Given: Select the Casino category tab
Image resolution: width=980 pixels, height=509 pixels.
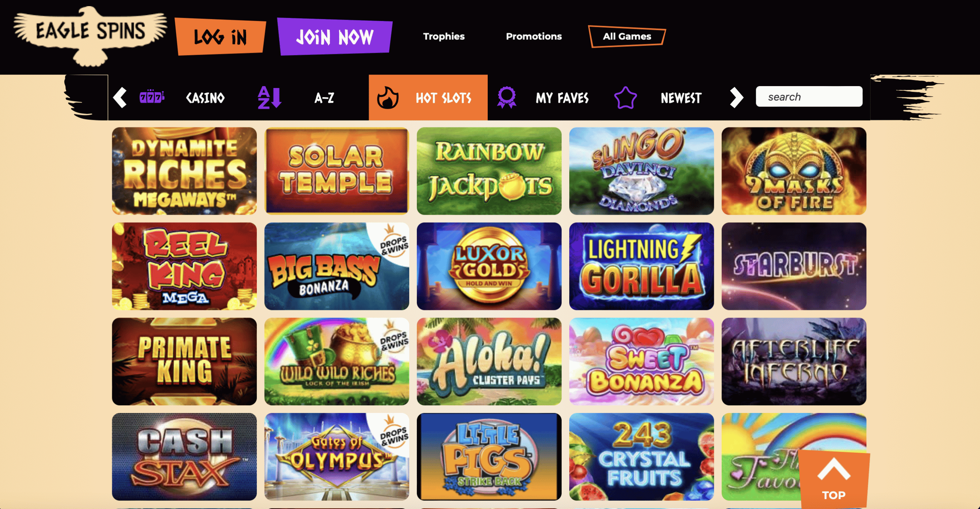Looking at the screenshot, I should tap(205, 98).
